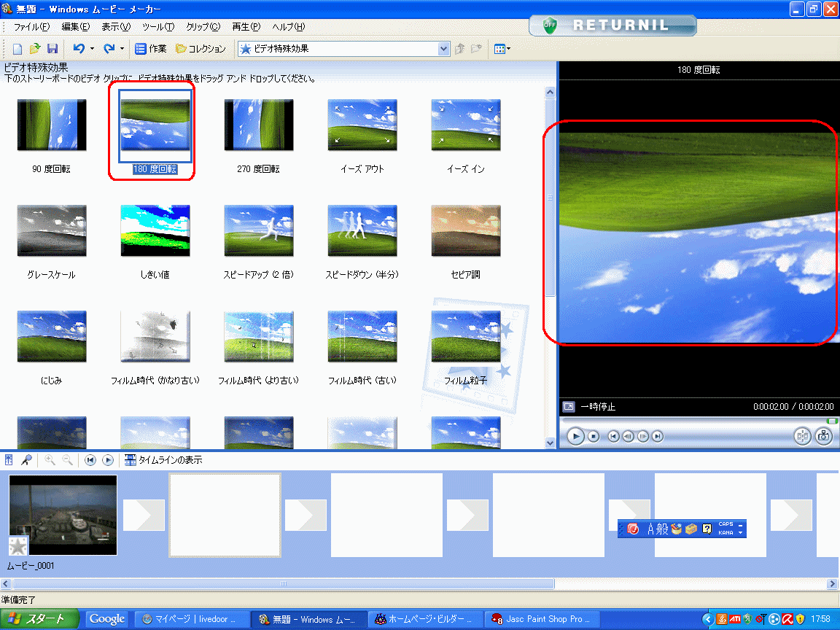Redo action with the toolbar arrow icon

click(109, 49)
